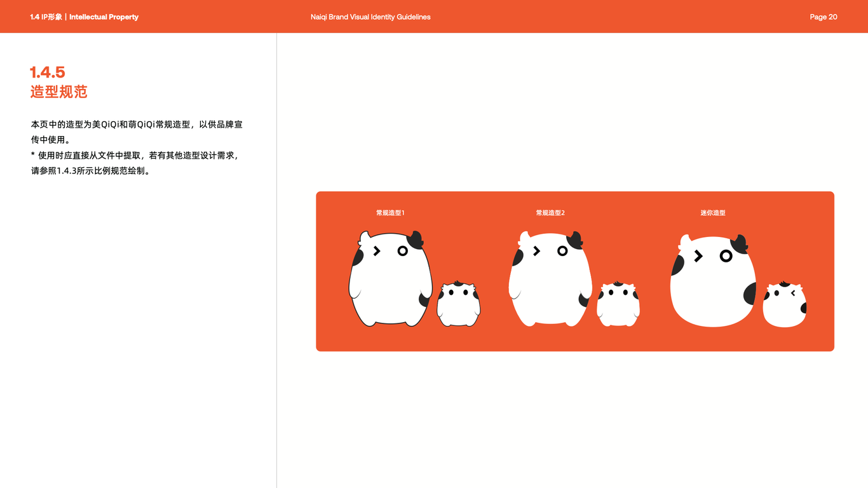Click the small cow mascot under 常规造型1
The height and width of the screenshot is (488, 868).
(458, 304)
